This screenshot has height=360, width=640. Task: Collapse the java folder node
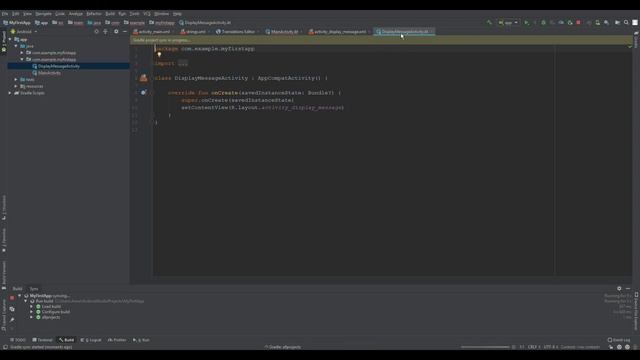click(x=16, y=46)
